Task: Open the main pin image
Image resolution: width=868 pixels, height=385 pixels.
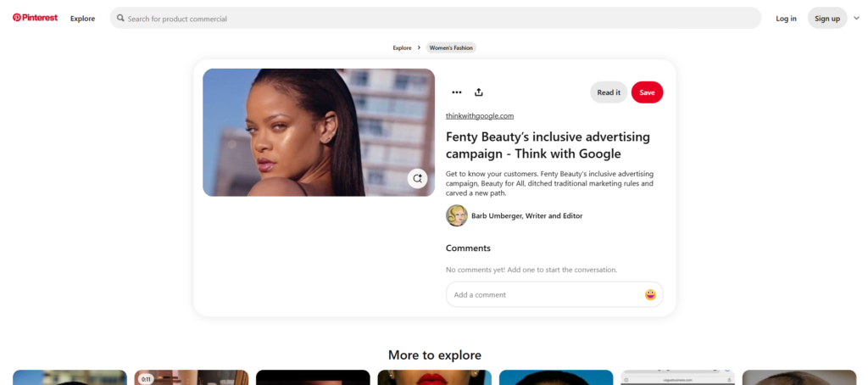Action: 319,132
